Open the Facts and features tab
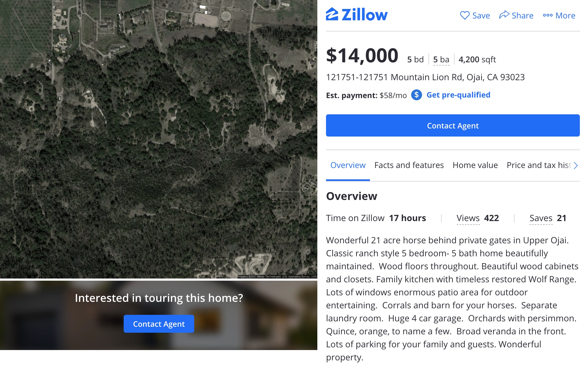The width and height of the screenshot is (588, 369). point(409,165)
